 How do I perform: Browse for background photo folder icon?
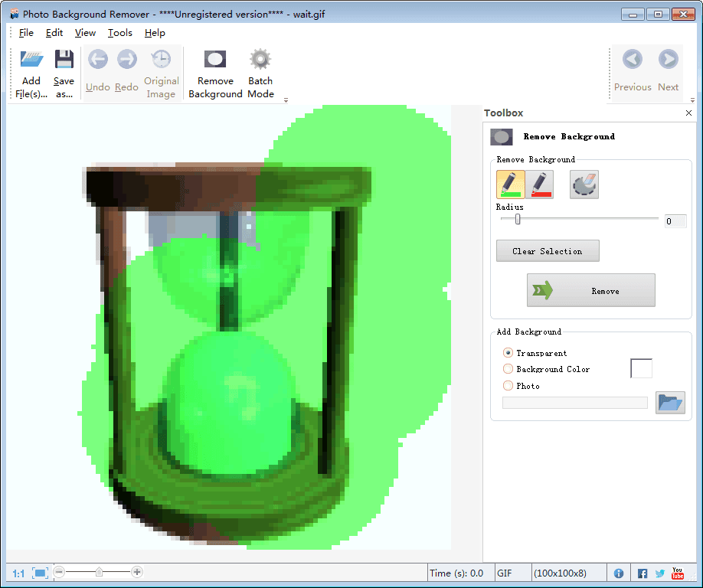670,403
